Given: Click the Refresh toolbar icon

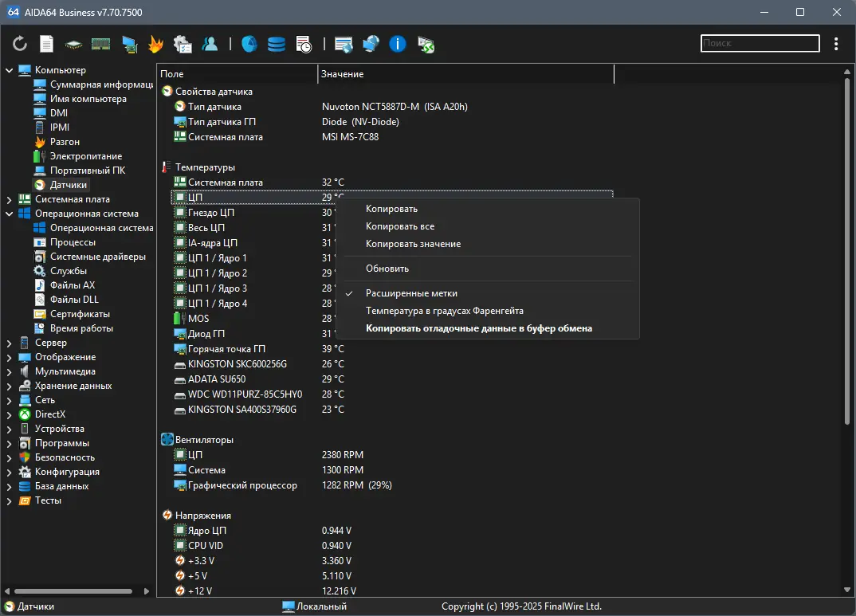Looking at the screenshot, I should coord(20,44).
